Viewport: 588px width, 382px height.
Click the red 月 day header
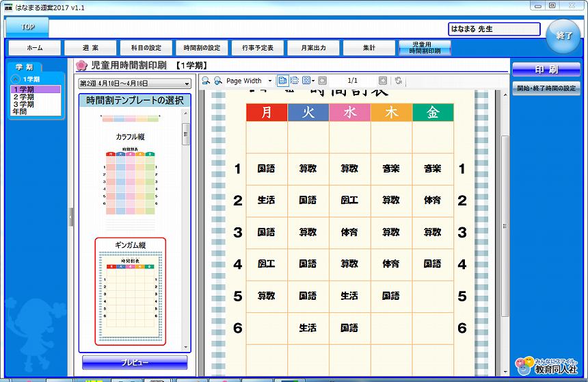coord(267,112)
